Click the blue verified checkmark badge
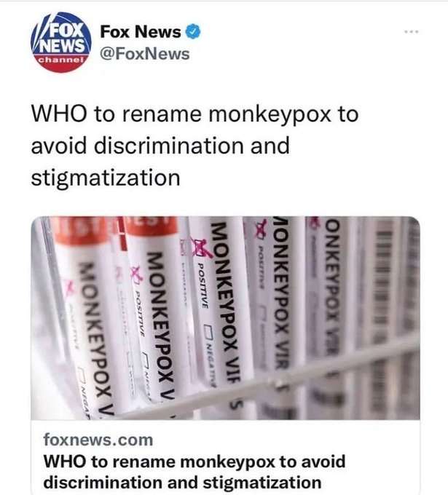The image size is (448, 495). tap(193, 31)
